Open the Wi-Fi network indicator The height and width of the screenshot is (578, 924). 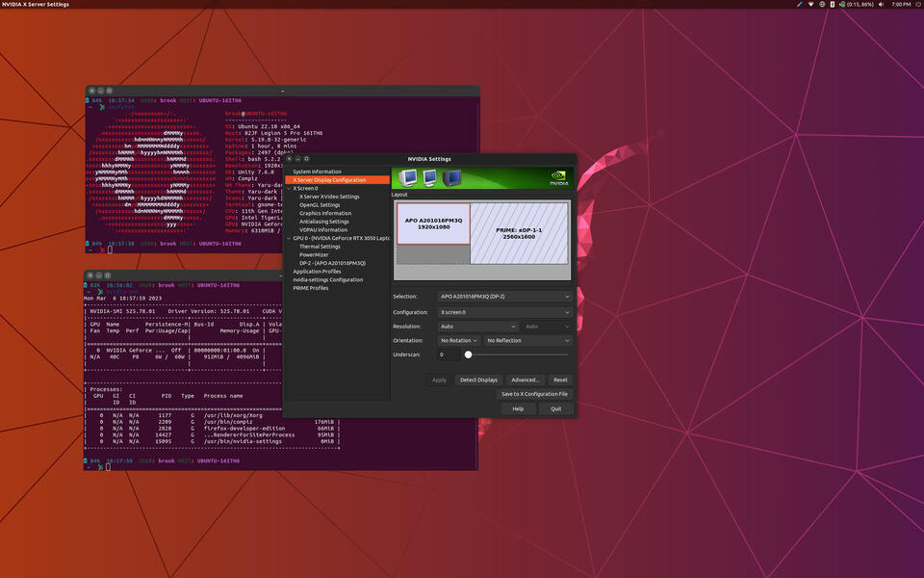pyautogui.click(x=810, y=4)
